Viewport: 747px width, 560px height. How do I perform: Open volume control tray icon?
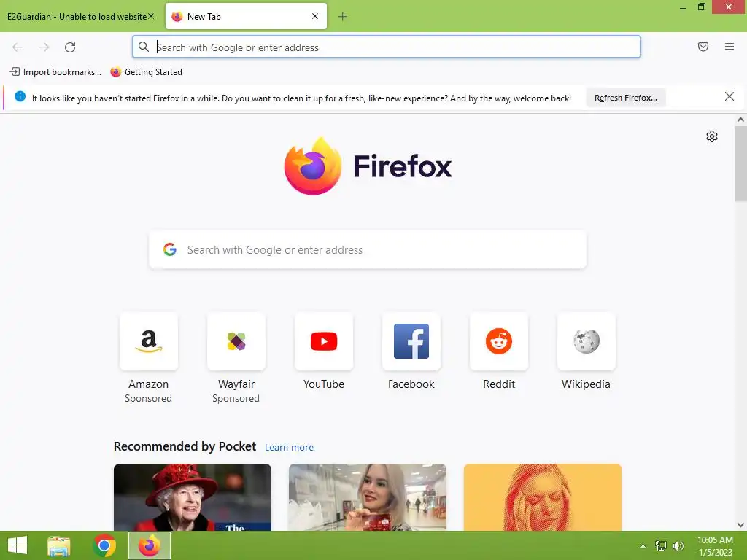[x=678, y=545]
